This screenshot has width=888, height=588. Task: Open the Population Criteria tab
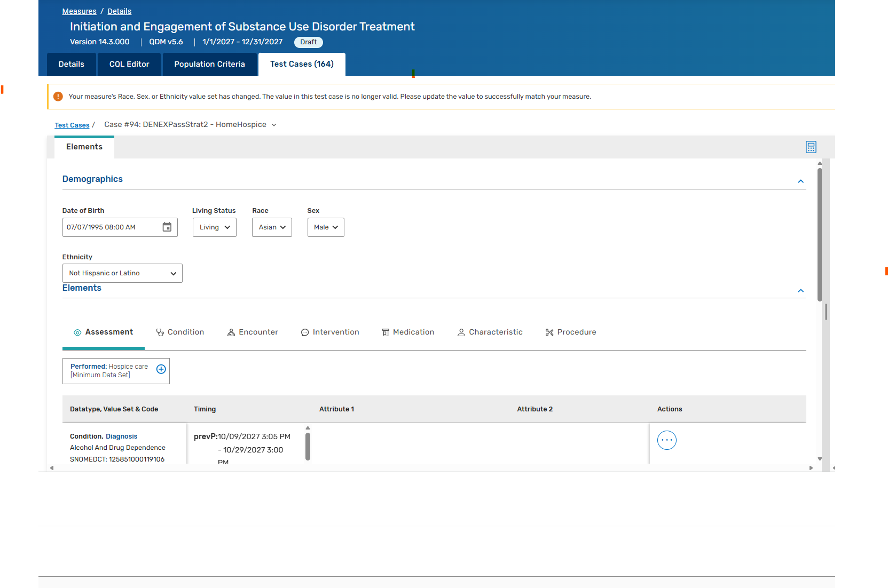[209, 64]
